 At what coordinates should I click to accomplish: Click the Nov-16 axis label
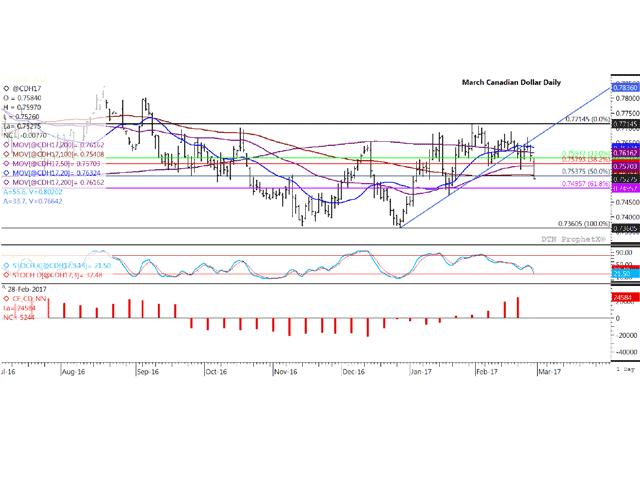286,372
